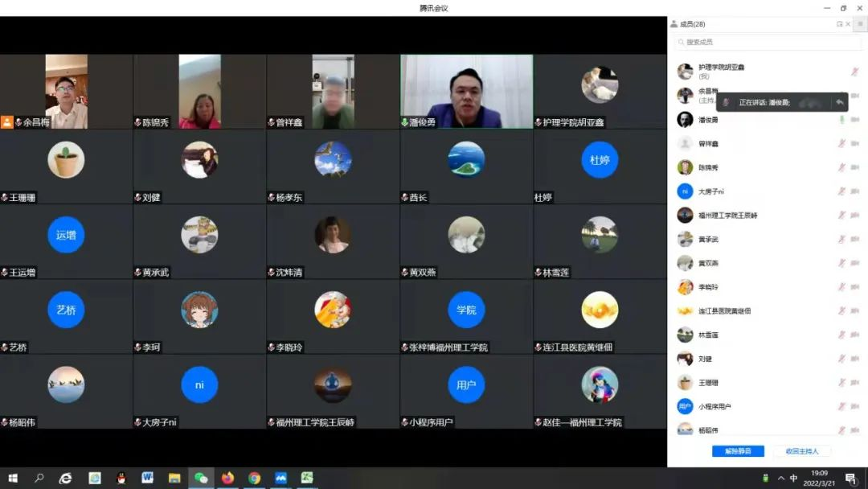Screen dimensions: 868x489
Task: Open Firefox from taskbar
Action: [227, 478]
